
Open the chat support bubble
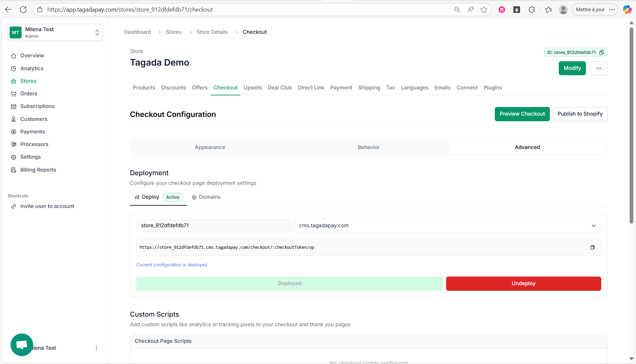(x=22, y=345)
